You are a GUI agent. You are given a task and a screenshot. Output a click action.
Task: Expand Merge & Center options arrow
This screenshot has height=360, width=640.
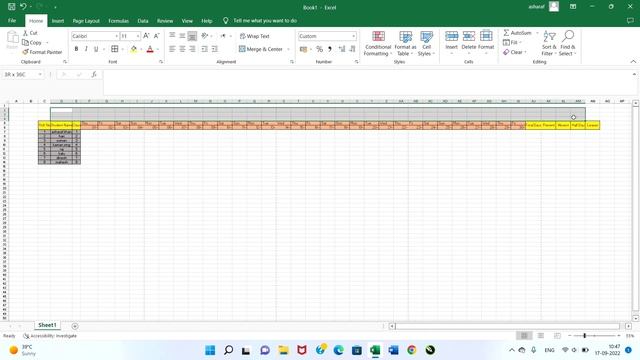tap(289, 49)
